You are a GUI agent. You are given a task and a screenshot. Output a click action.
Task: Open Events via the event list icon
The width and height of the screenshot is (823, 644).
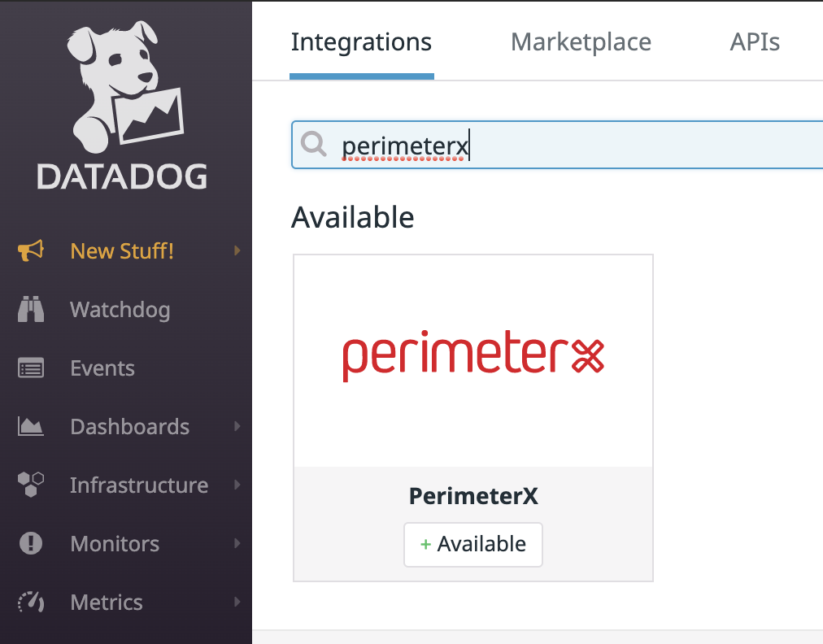point(31,368)
